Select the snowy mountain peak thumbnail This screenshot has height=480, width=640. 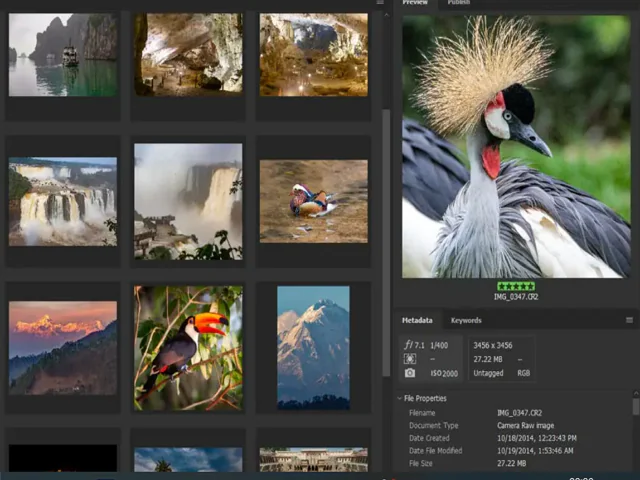click(x=313, y=348)
